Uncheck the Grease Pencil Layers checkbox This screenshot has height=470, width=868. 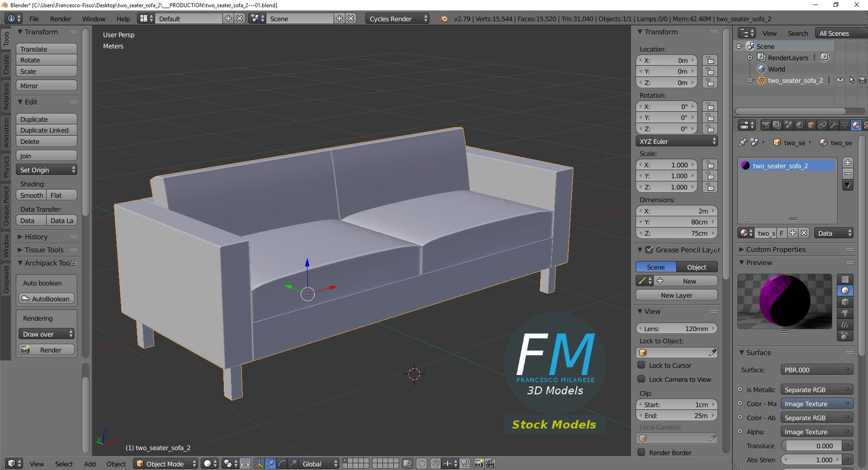tap(649, 250)
